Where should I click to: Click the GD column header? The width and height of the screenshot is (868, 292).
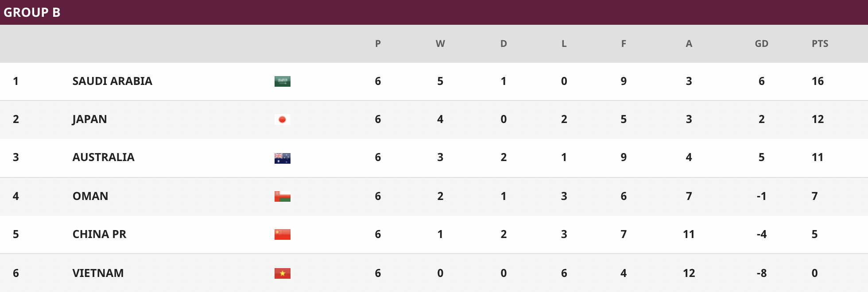pos(761,44)
